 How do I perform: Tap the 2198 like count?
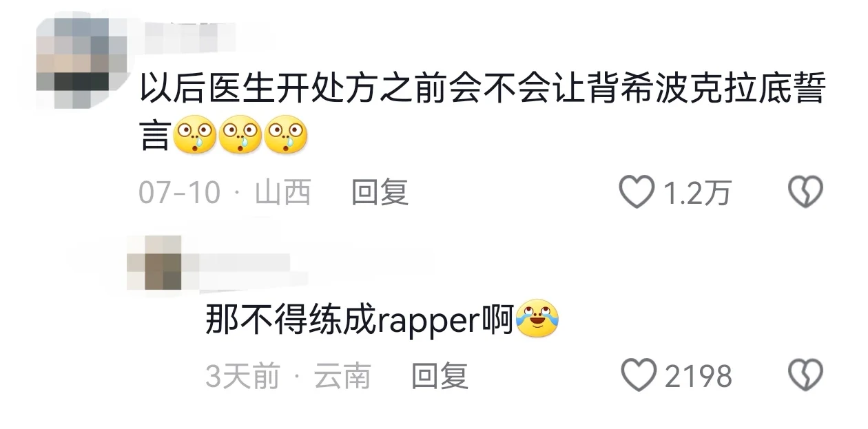[699, 377]
